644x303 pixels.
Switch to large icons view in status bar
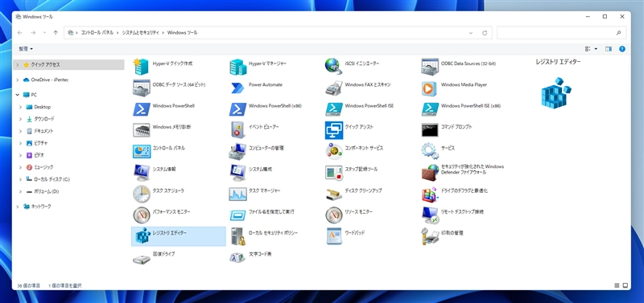coord(625,285)
